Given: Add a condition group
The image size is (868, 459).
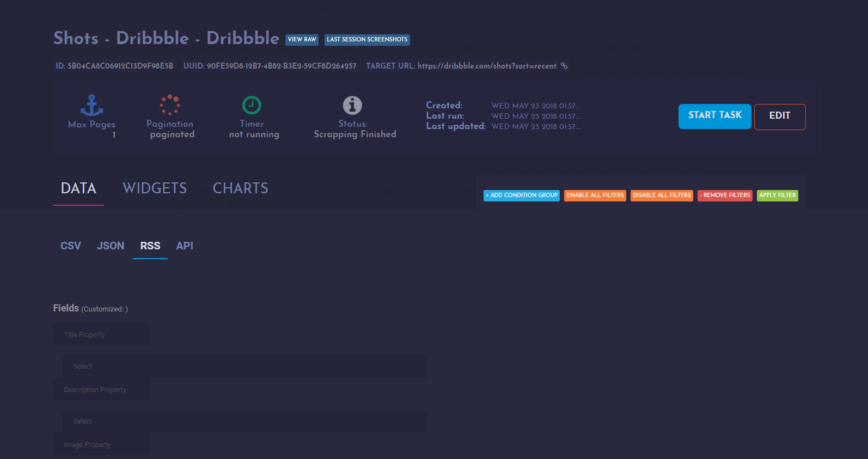Looking at the screenshot, I should pos(522,195).
